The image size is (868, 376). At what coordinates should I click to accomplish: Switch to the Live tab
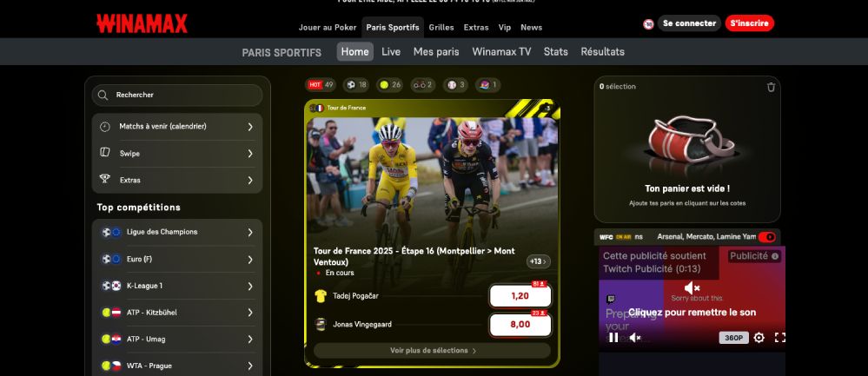[391, 51]
